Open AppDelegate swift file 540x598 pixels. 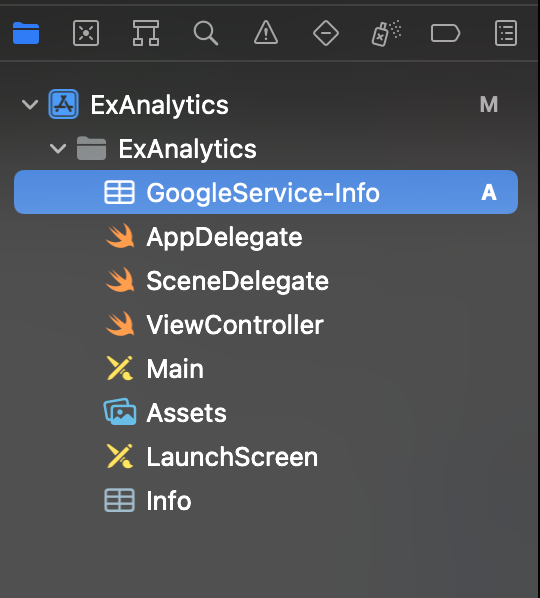click(266, 237)
